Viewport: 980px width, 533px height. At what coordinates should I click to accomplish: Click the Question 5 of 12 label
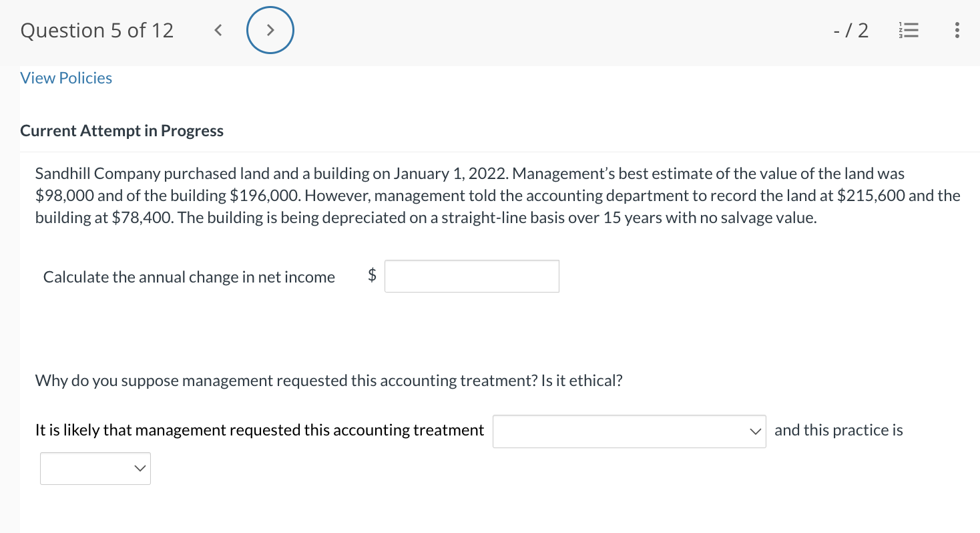[97, 30]
